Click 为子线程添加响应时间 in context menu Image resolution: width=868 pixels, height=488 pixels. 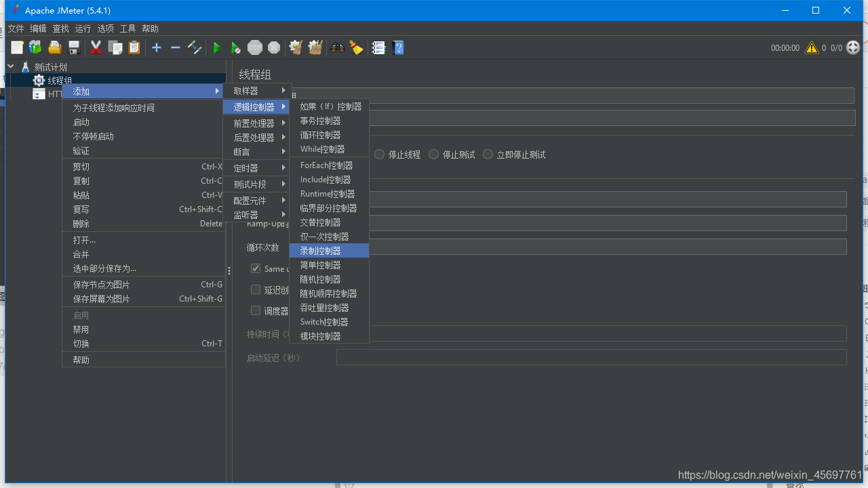tap(144, 108)
